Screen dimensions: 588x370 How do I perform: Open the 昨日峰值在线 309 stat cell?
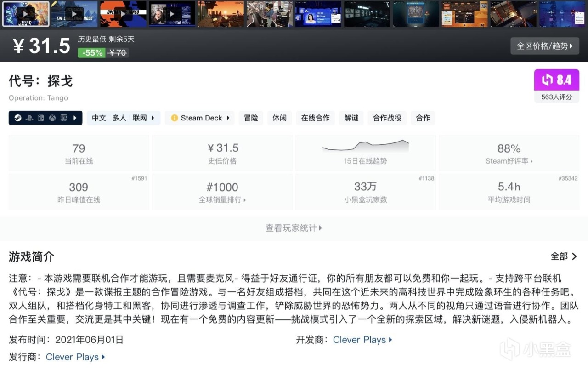(79, 192)
